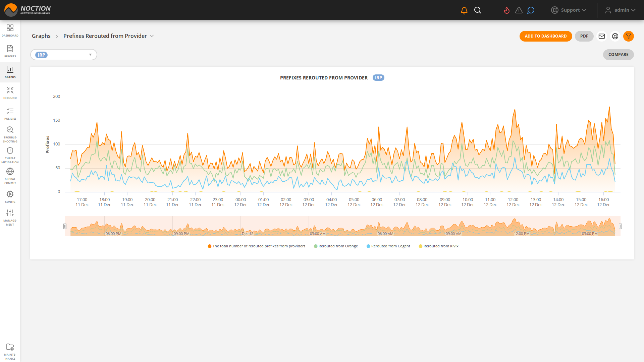Click the search icon in top bar

[x=478, y=10]
